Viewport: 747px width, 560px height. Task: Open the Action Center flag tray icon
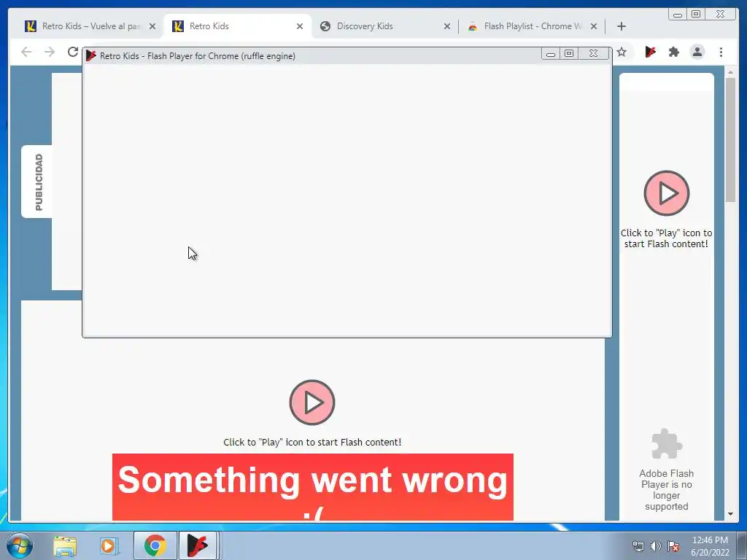pyautogui.click(x=673, y=546)
